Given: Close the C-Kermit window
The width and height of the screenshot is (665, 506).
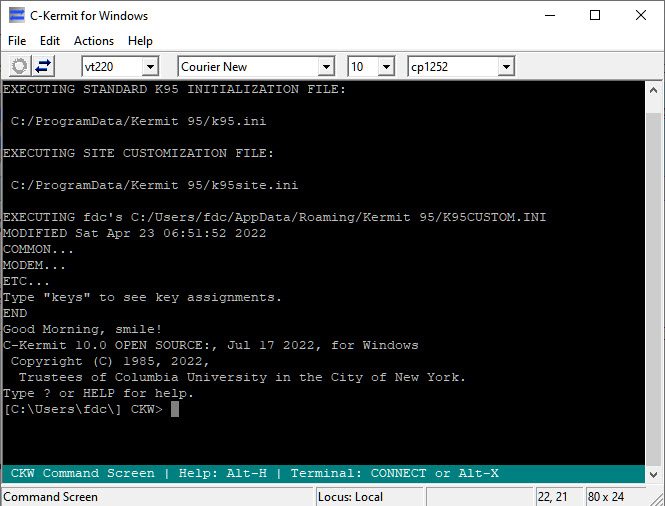Looking at the screenshot, I should [641, 15].
